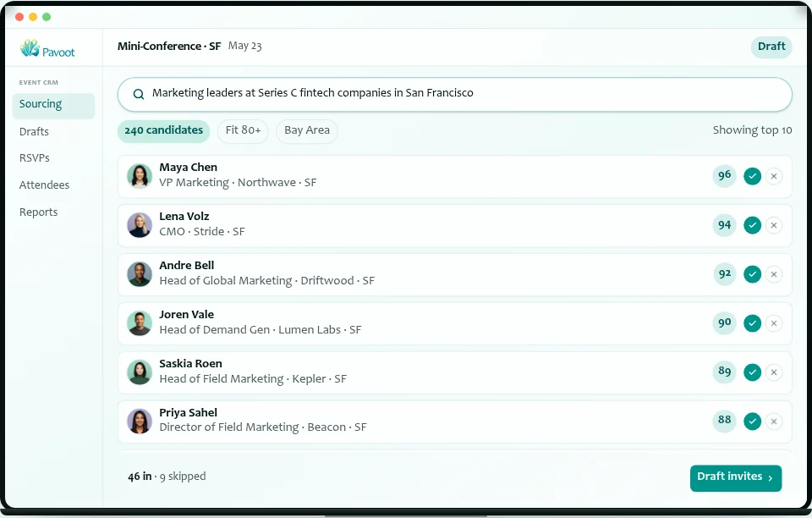Screen dimensions: 812x518
Task: Accept Priya Sahel with checkmark icon
Action: (752, 422)
